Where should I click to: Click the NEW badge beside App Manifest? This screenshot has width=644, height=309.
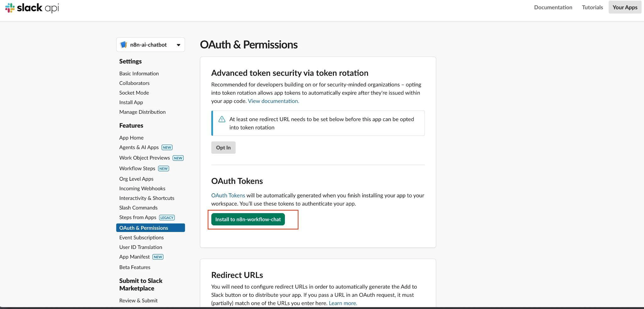coord(158,257)
